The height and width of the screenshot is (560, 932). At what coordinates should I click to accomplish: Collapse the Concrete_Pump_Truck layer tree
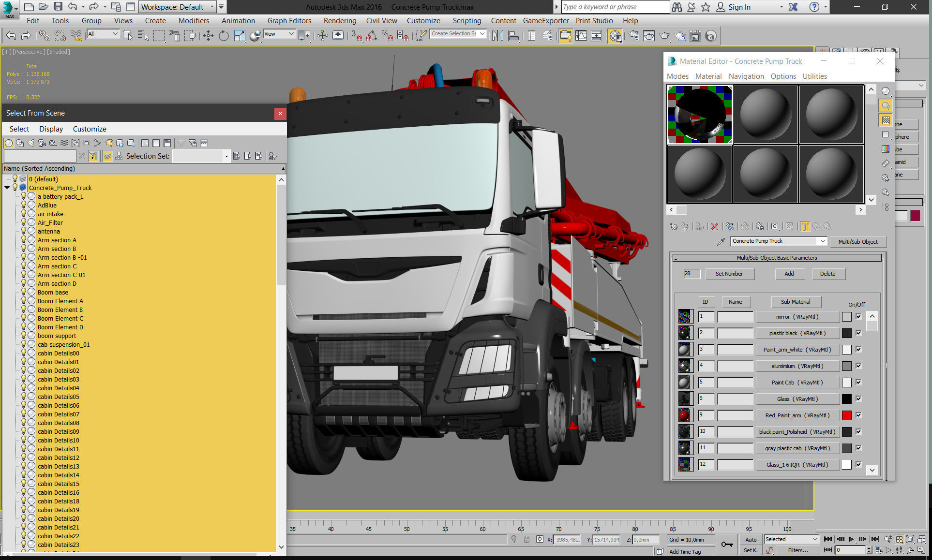(x=7, y=188)
